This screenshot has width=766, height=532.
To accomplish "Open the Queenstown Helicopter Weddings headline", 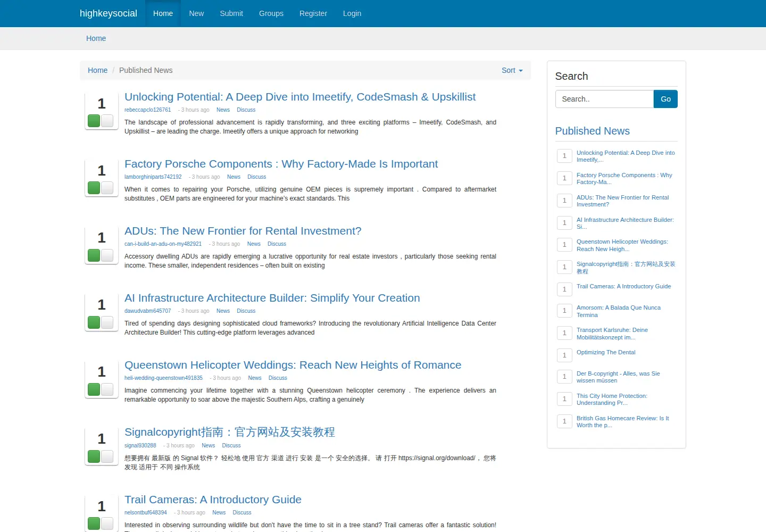I will click(x=293, y=365).
